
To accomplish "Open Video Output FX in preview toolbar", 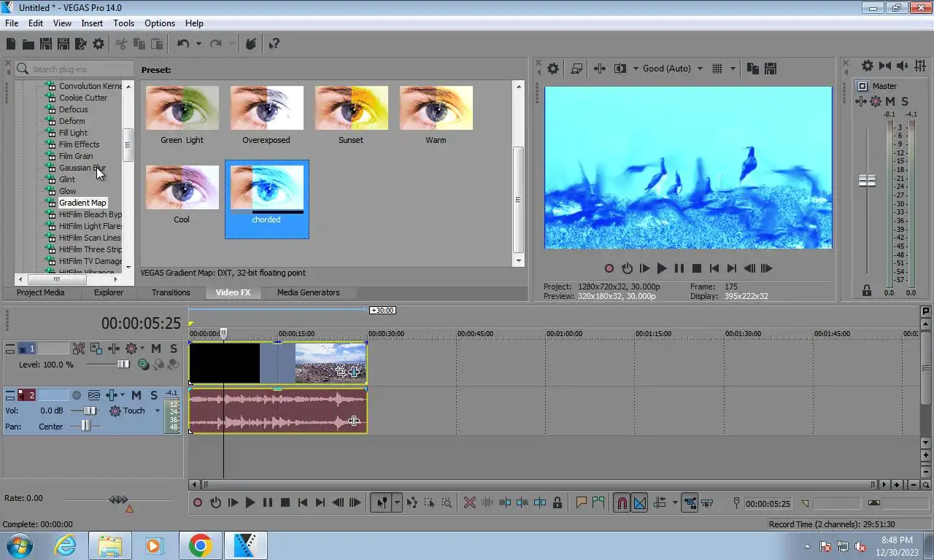I will (600, 69).
